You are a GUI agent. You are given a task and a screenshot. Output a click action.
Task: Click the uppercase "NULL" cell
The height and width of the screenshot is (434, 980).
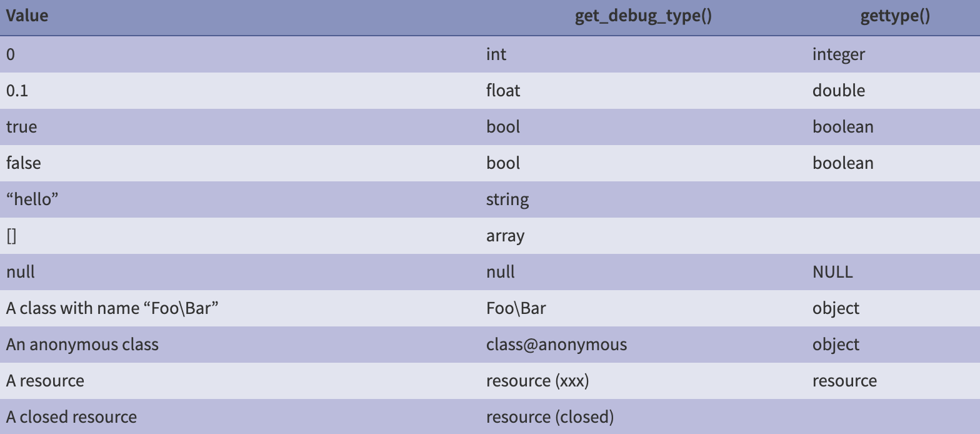832,272
